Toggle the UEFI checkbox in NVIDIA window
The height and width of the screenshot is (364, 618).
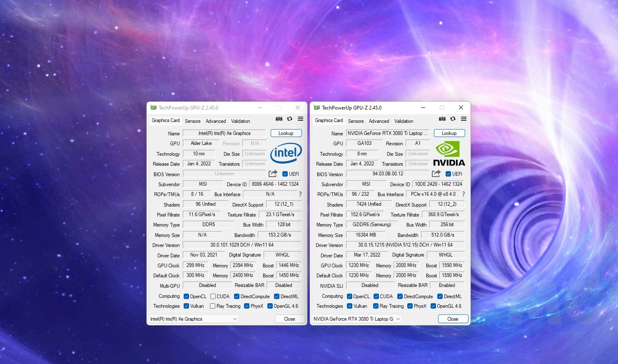448,174
